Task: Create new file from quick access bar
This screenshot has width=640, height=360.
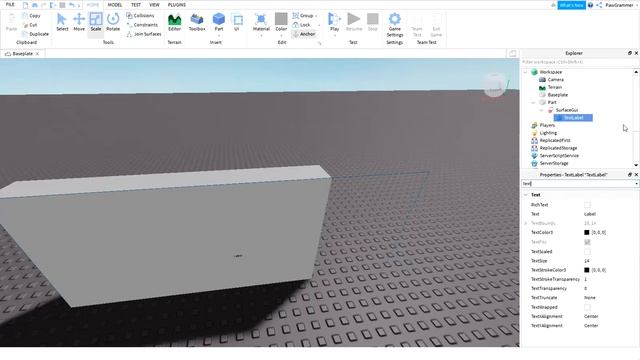Action: [x=25, y=5]
